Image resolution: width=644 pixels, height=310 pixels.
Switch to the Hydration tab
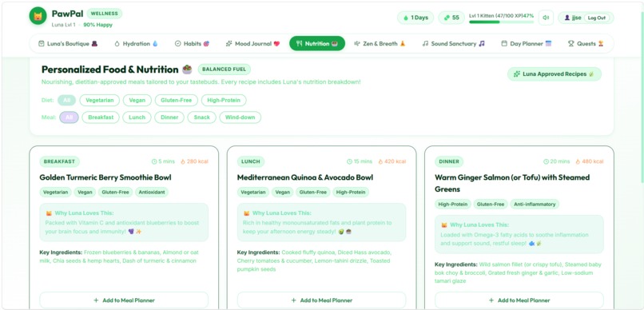[136, 43]
